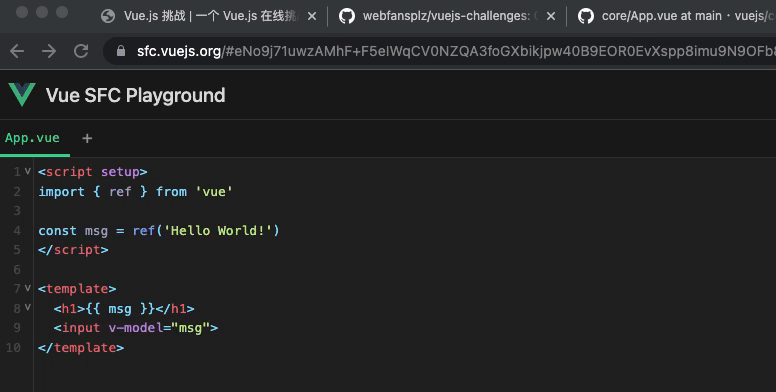Click the 'vue' string on line 2
The width and height of the screenshot is (776, 392).
(214, 192)
